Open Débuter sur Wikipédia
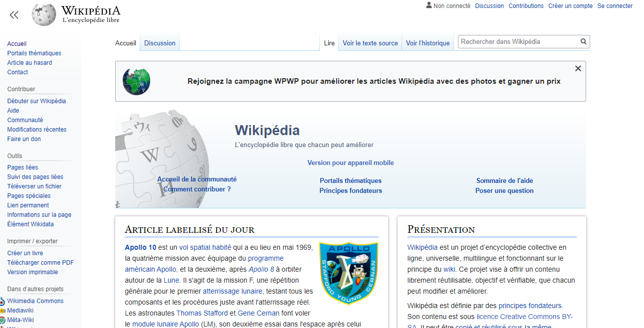Image resolution: width=644 pixels, height=328 pixels. tap(36, 101)
